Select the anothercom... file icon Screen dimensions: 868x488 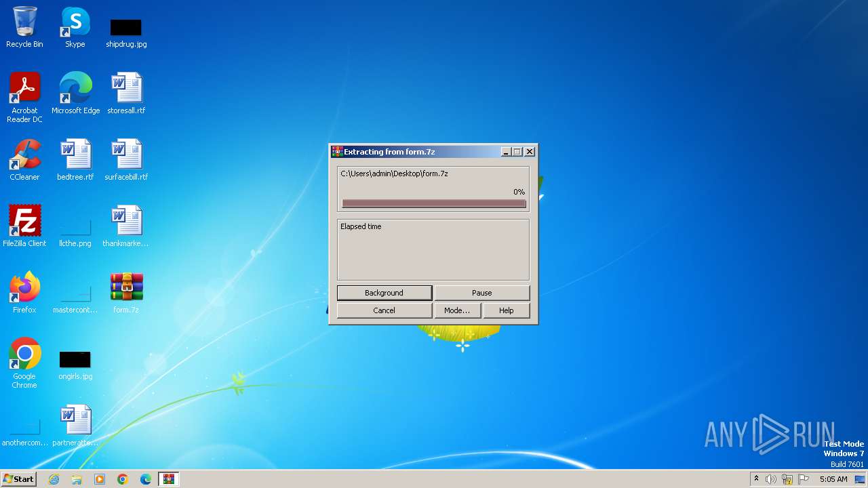pyautogui.click(x=24, y=431)
